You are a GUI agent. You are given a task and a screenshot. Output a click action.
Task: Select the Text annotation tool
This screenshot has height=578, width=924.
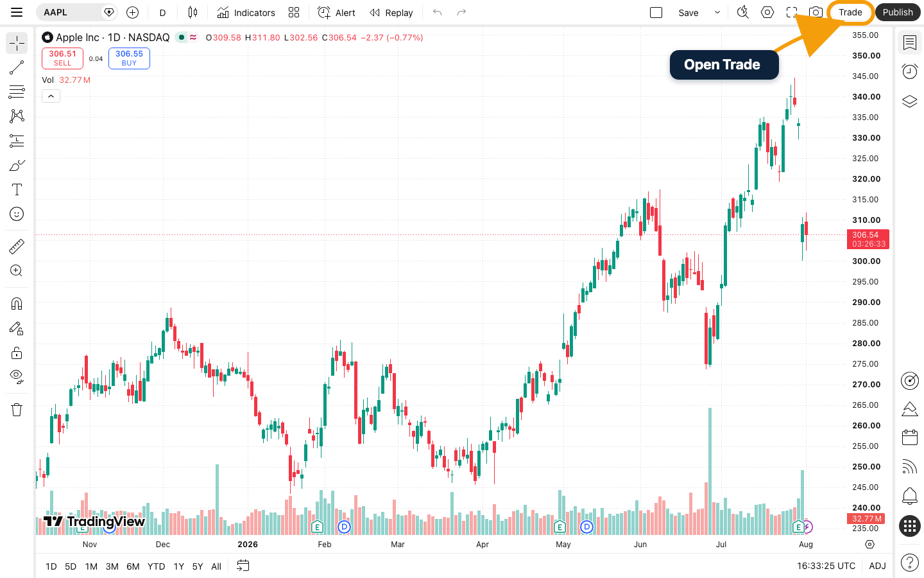(17, 189)
